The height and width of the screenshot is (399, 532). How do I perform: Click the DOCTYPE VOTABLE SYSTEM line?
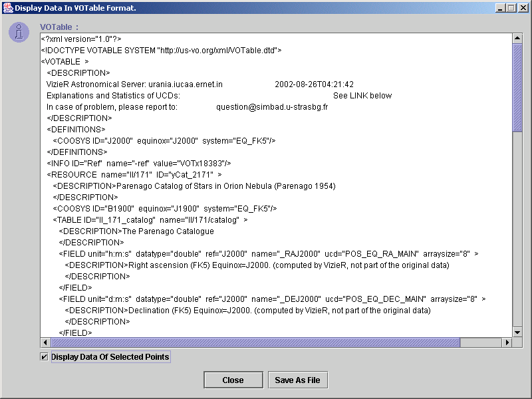point(161,51)
